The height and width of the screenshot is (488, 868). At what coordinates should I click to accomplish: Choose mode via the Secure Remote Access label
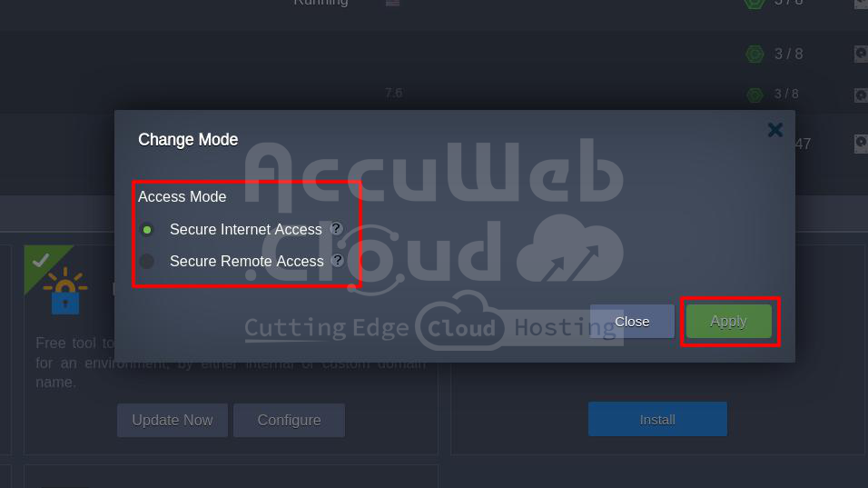tap(246, 261)
